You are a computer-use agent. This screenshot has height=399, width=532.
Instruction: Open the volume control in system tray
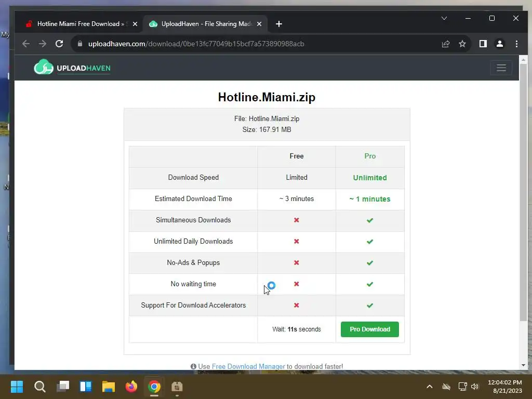pos(475,387)
